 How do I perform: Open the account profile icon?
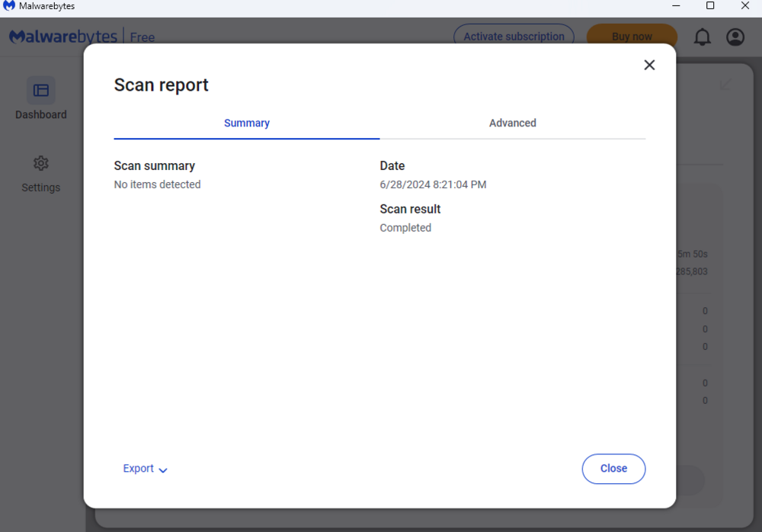click(735, 37)
